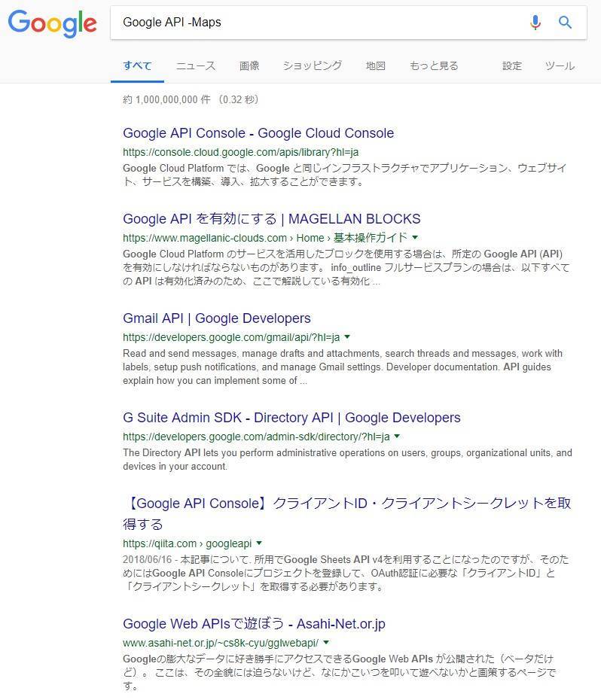Expand dropdown arrow beside magellanic-clouds.com URL
The image size is (601, 700).
click(x=415, y=237)
